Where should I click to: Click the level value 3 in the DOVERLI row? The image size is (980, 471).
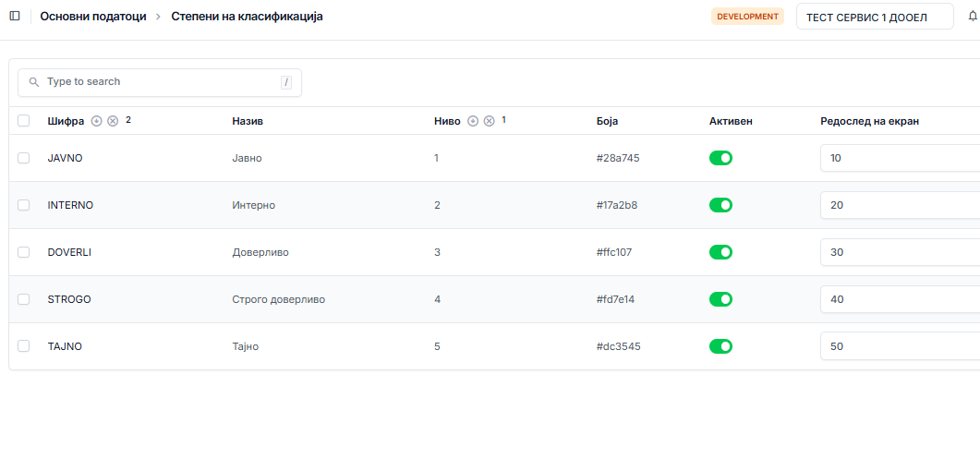(x=438, y=252)
